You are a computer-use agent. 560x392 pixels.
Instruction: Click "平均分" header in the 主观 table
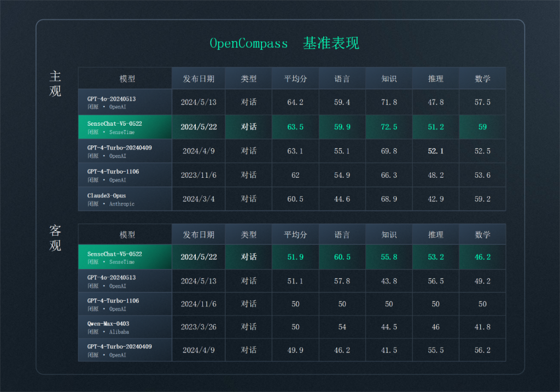point(295,79)
